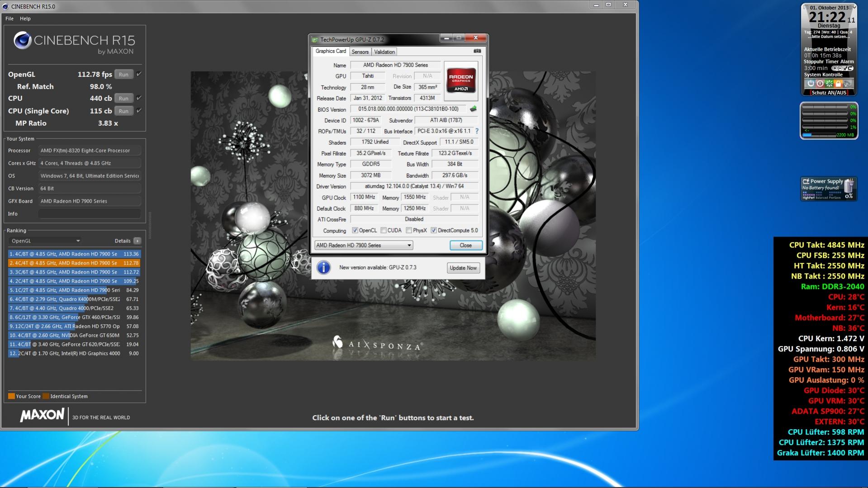
Task: Toggle the OpenCL checkbox in GPU-Z
Action: point(355,231)
